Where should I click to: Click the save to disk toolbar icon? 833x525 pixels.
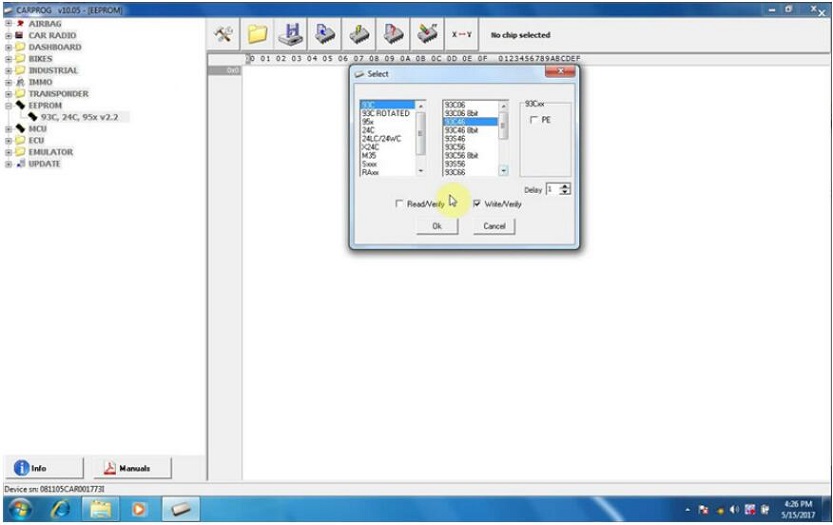(x=291, y=35)
